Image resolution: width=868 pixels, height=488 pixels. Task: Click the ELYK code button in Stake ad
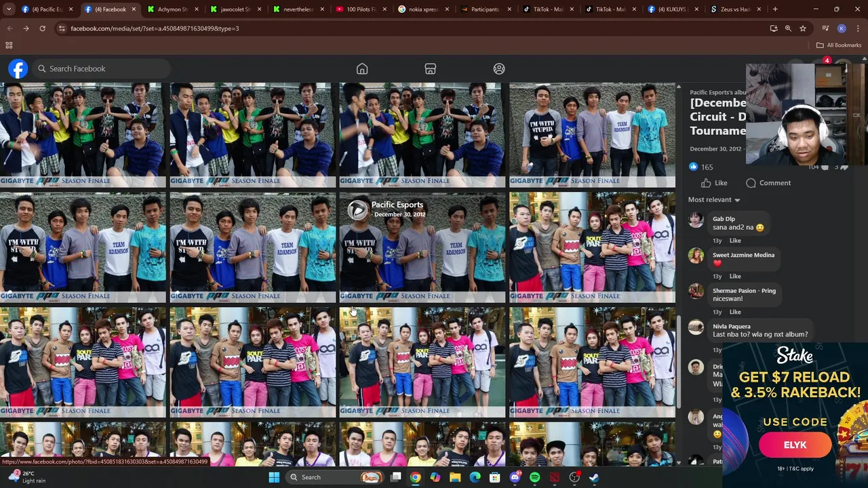795,445
